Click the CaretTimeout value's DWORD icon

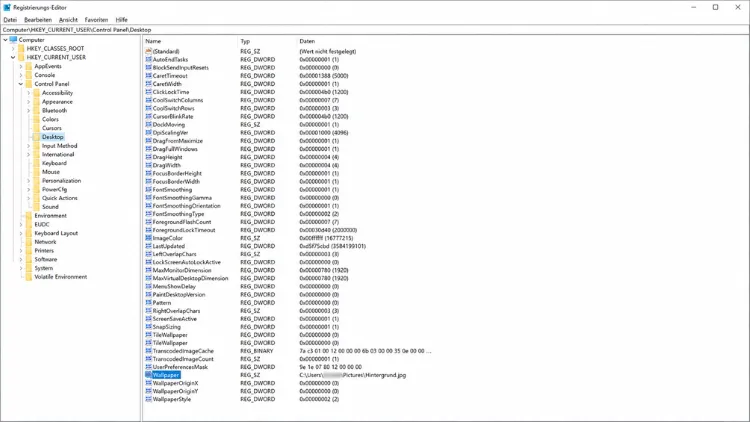(x=148, y=76)
